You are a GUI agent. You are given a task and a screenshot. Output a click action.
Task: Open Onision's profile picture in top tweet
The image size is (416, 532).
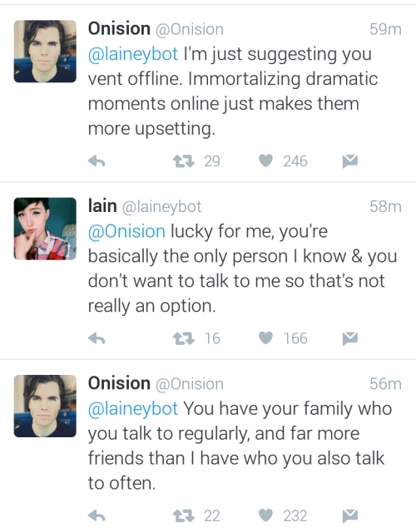pyautogui.click(x=45, y=52)
